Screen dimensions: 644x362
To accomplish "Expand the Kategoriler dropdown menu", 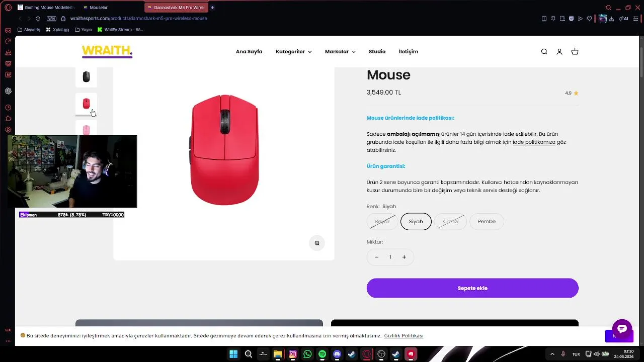I will tap(293, 52).
